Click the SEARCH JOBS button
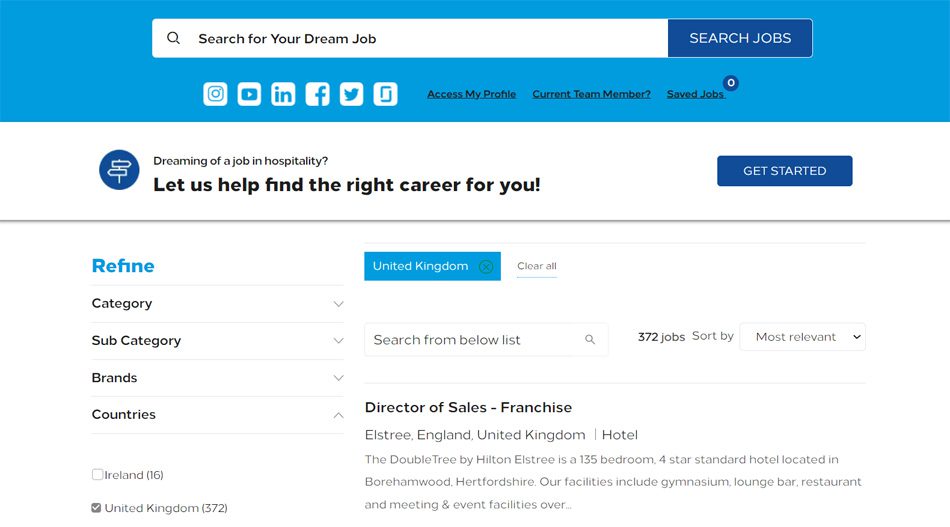This screenshot has height=527, width=950. click(x=740, y=38)
